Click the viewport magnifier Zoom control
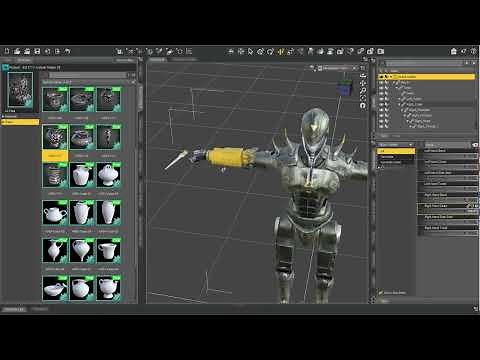This screenshot has width=480, height=360. (x=363, y=91)
